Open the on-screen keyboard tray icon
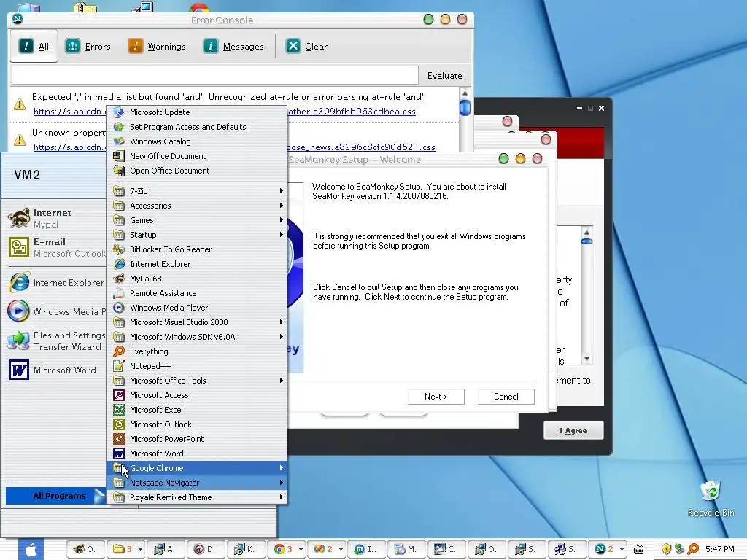Screen dimensions: 747x560 [x=639, y=550]
